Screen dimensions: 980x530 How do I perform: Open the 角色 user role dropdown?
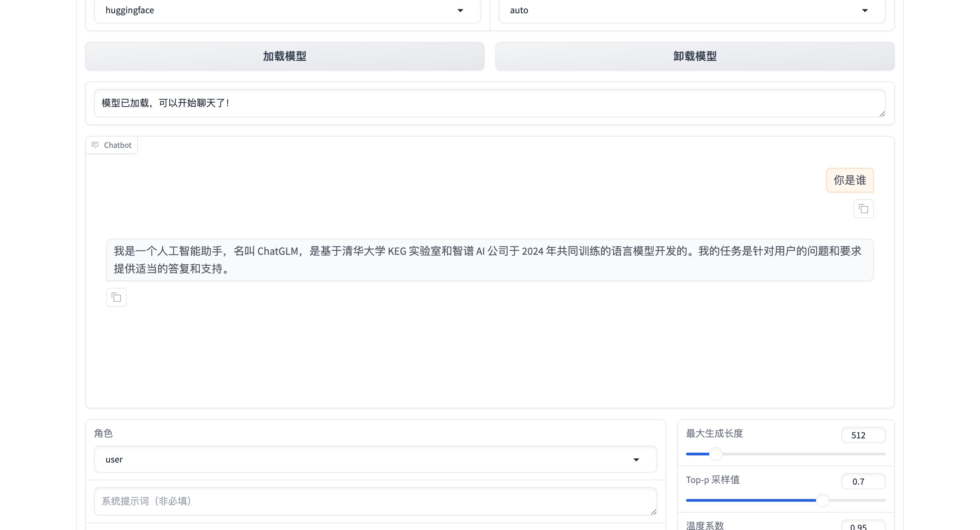coord(375,459)
